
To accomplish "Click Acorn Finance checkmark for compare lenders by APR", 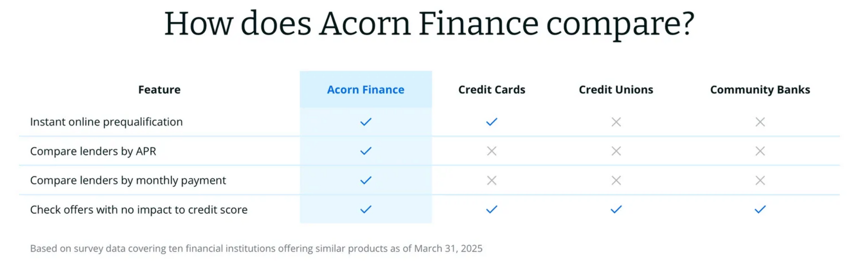I will point(366,151).
